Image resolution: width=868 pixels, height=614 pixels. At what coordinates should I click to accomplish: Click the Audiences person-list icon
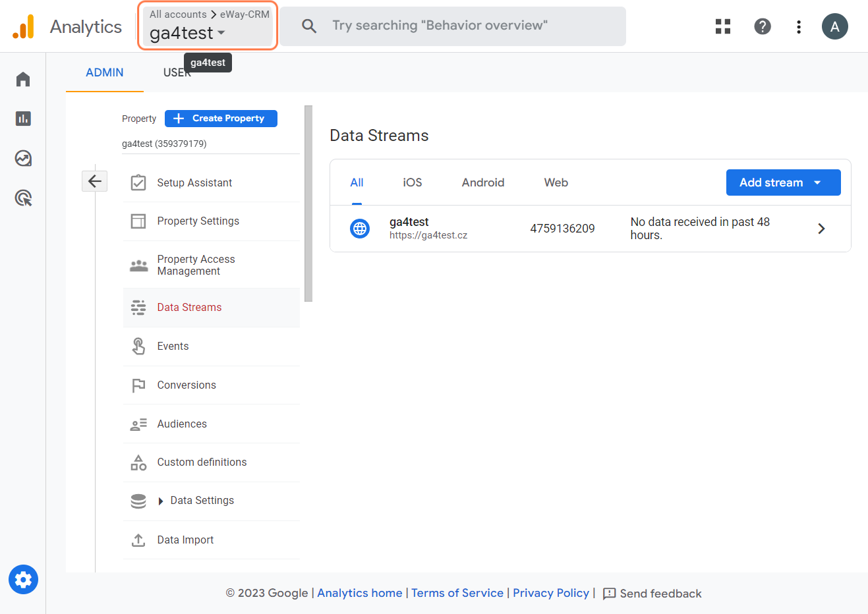coord(138,425)
